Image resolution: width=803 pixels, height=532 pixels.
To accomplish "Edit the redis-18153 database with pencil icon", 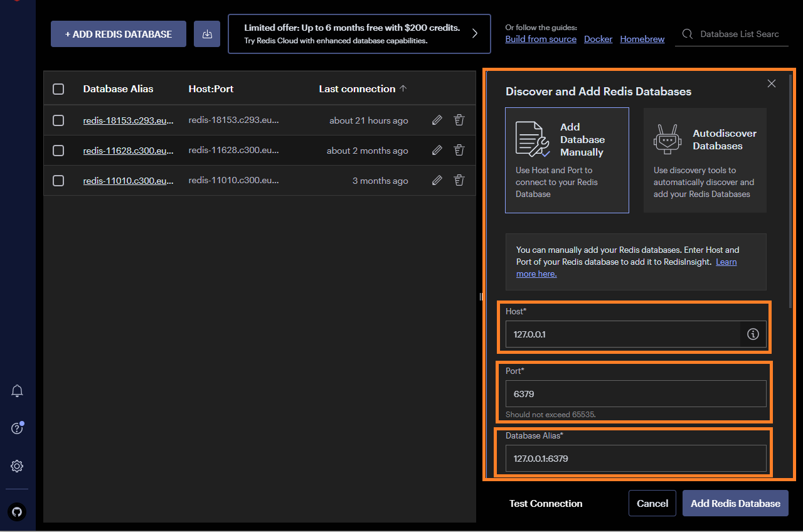I will (x=437, y=120).
